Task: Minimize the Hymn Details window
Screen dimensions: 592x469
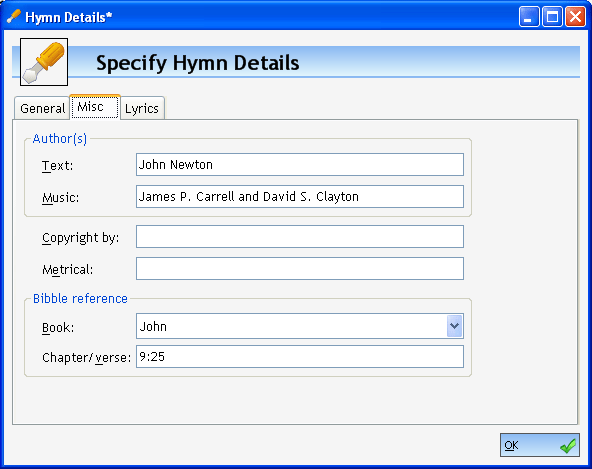Action: [x=529, y=17]
